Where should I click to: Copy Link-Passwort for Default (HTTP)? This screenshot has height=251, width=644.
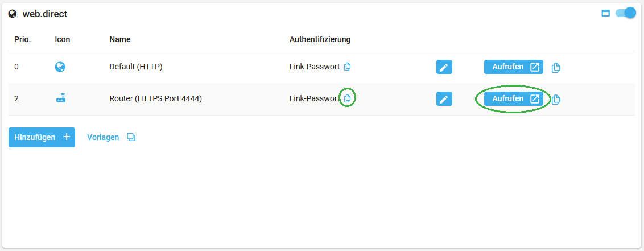tap(347, 67)
